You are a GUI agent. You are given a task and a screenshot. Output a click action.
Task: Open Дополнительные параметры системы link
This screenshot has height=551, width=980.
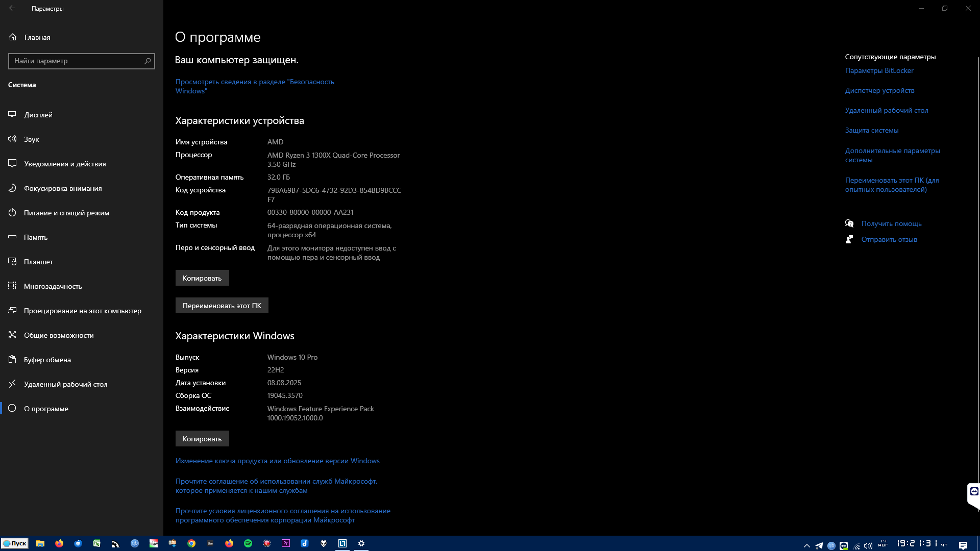[x=893, y=155]
